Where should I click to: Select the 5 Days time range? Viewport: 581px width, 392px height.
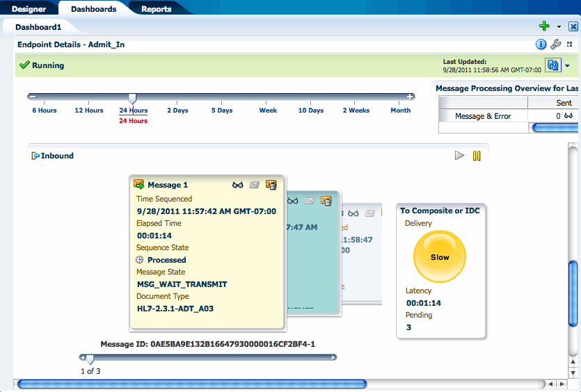222,111
